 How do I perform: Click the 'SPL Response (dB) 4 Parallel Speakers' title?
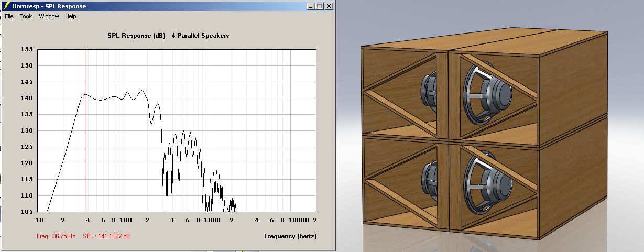(x=168, y=36)
